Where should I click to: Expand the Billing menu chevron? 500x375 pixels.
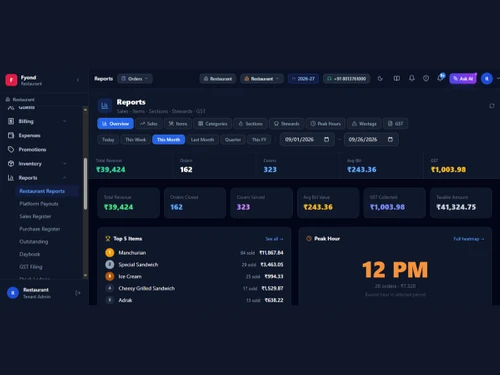point(65,121)
